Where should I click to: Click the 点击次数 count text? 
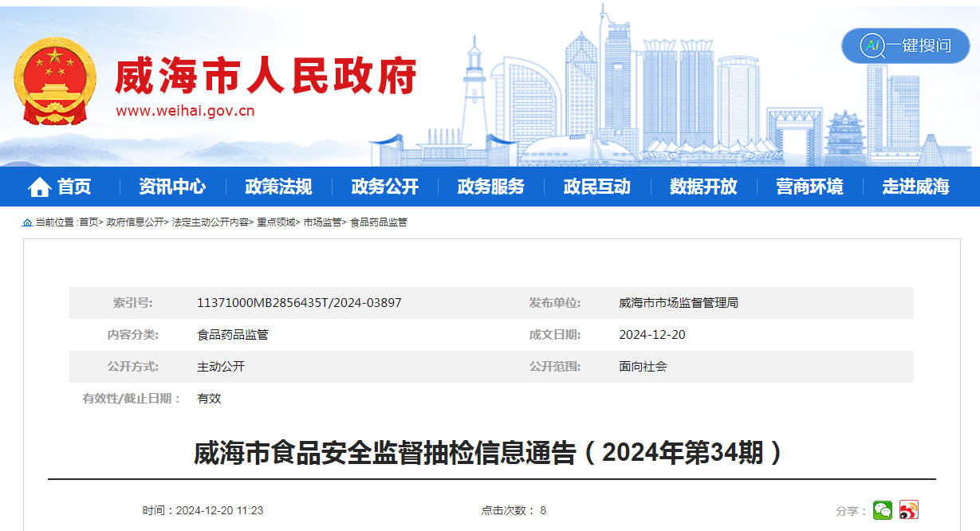[514, 510]
